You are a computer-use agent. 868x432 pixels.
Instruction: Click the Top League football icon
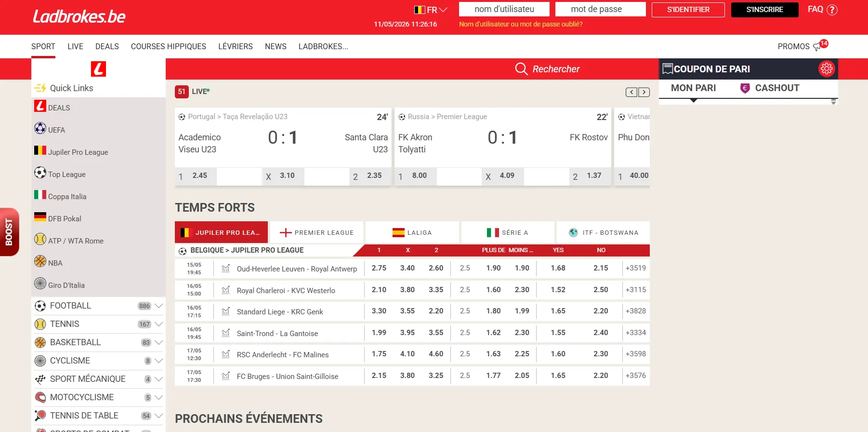click(40, 173)
